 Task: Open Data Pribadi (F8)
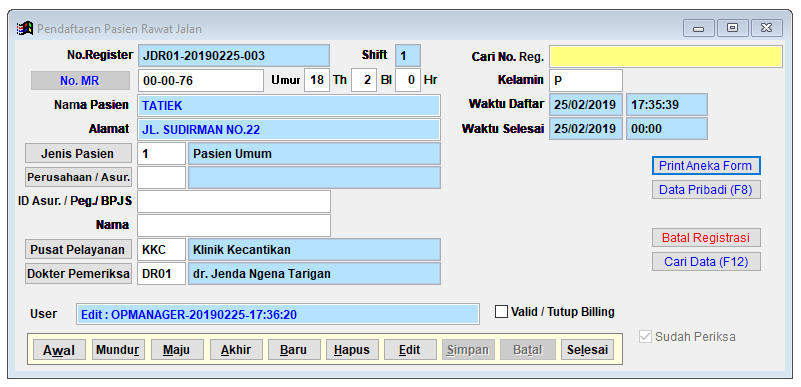pos(706,190)
